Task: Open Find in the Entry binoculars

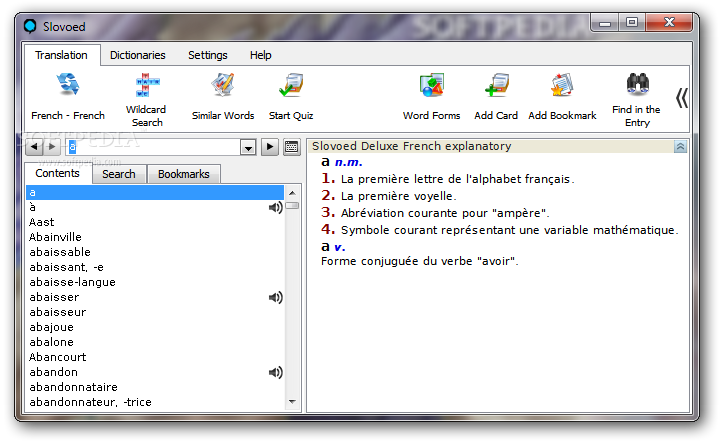Action: coord(637,84)
